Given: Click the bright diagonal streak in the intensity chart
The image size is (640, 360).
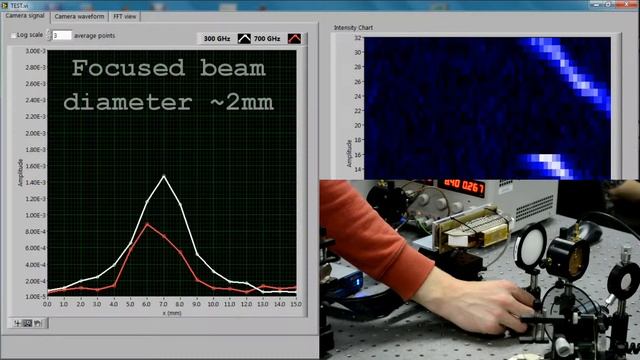Looking at the screenshot, I should 569,71.
